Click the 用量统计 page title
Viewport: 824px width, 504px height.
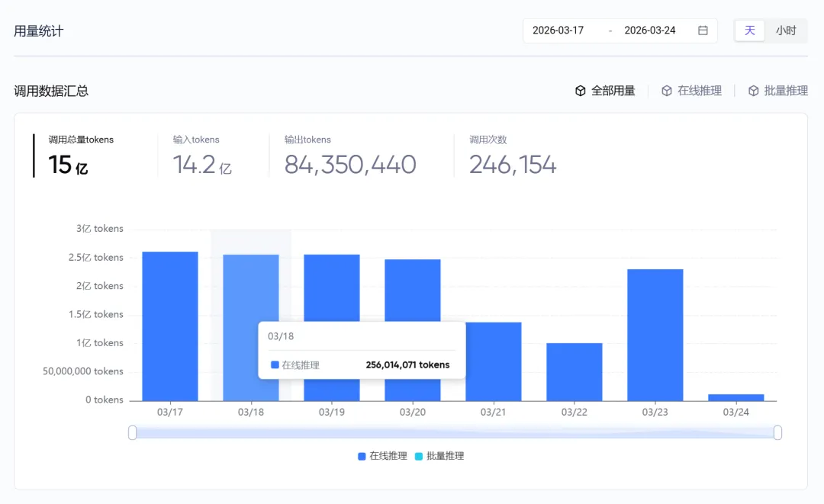pyautogui.click(x=38, y=31)
